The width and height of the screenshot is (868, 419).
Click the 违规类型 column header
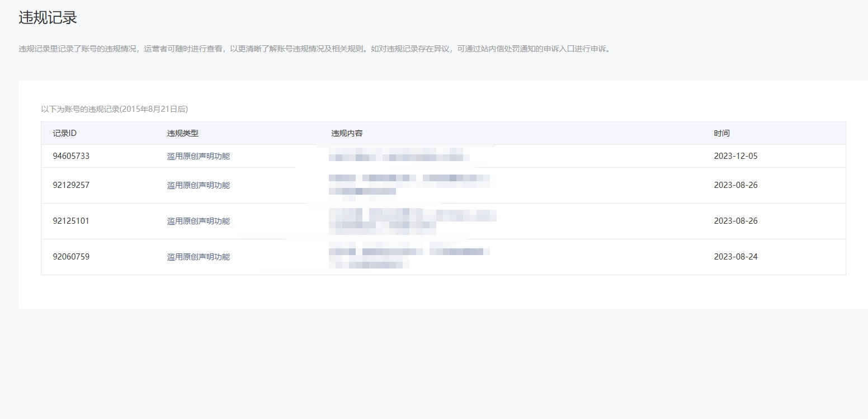coord(182,133)
